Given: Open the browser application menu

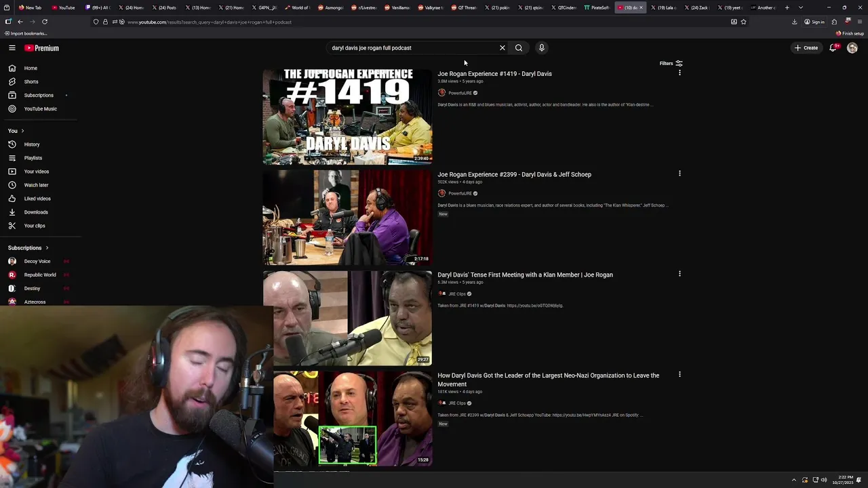Looking at the screenshot, I should pyautogui.click(x=860, y=22).
